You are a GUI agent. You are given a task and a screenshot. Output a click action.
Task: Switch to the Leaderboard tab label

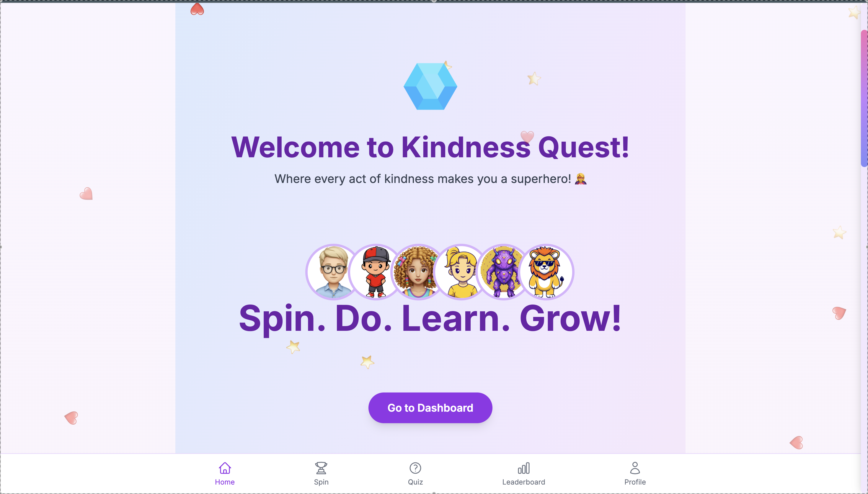point(523,482)
